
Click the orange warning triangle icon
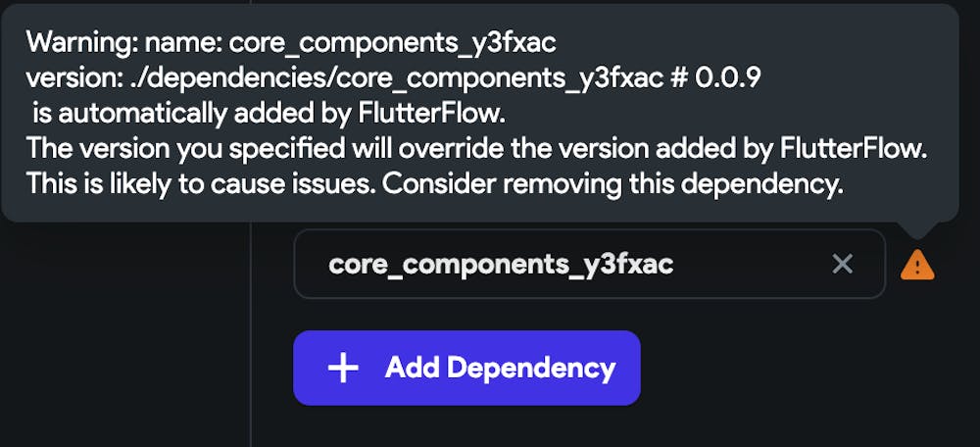point(917,265)
